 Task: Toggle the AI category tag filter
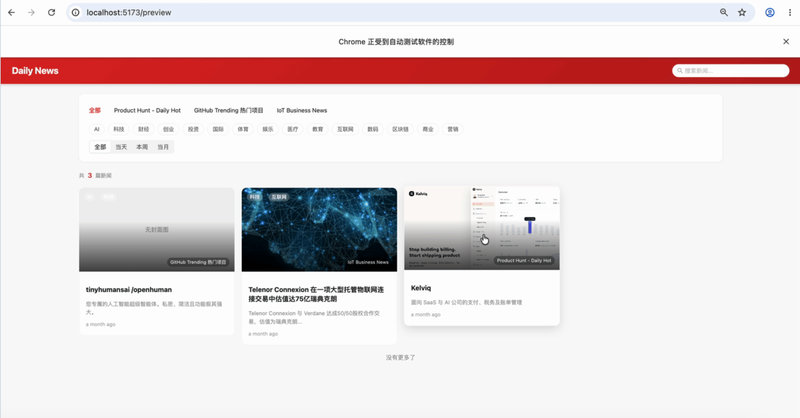pyautogui.click(x=96, y=129)
